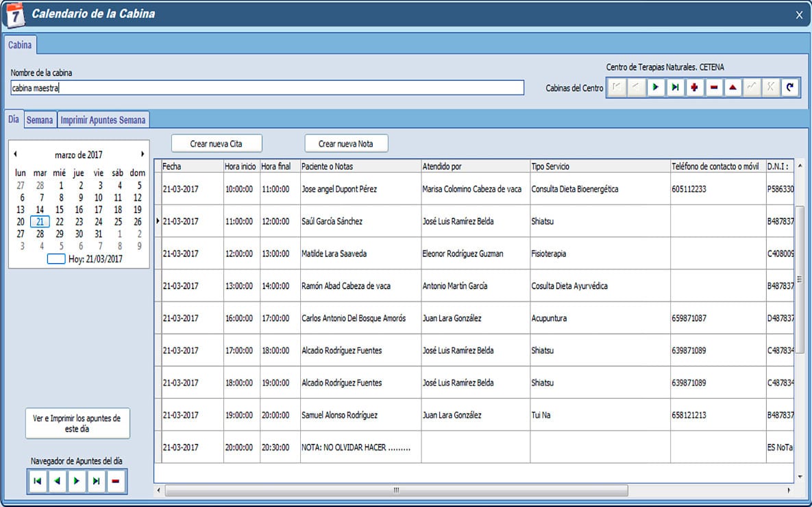This screenshot has width=812, height=507.
Task: Go to next cabin in Cabinas del Centro
Action: 656,88
